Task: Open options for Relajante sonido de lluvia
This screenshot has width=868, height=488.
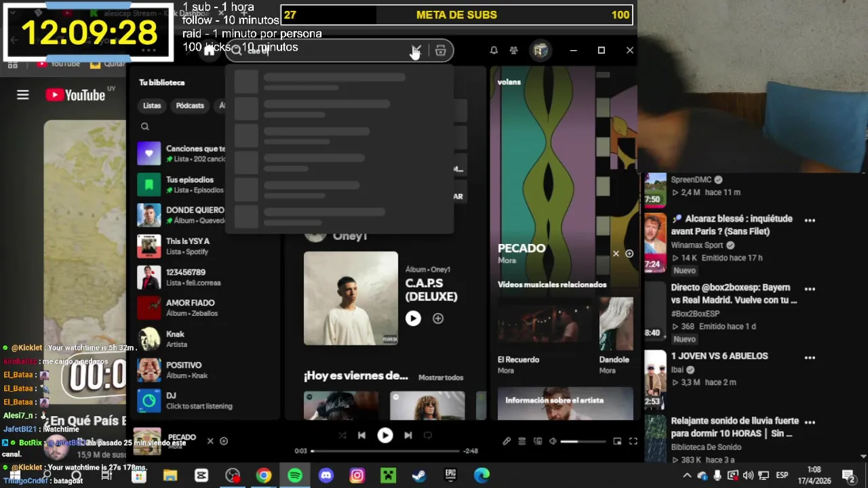Action: pos(810,422)
